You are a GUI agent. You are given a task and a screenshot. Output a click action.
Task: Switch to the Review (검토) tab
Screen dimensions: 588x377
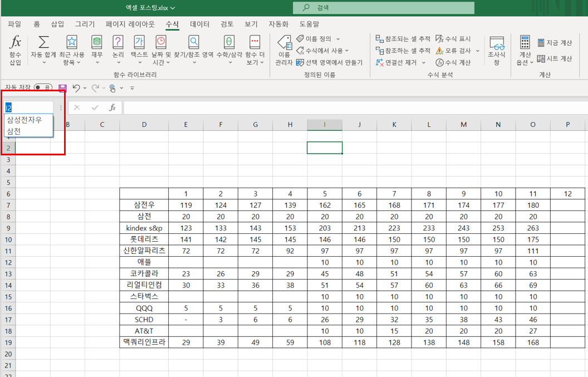point(227,24)
